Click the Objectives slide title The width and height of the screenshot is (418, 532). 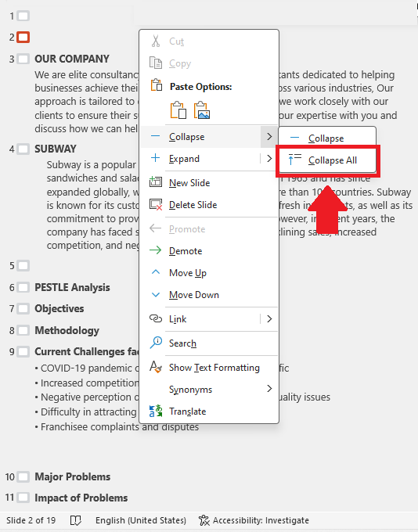coord(59,309)
